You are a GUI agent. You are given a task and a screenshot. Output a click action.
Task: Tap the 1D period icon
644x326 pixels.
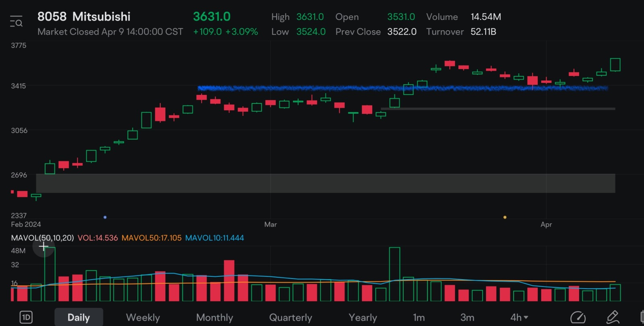coord(26,318)
